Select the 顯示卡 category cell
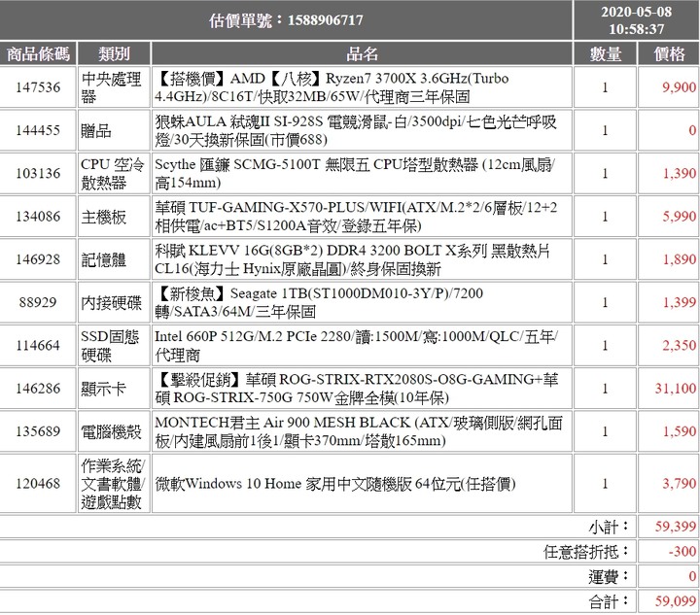Viewport: 700px width, 615px height. point(114,389)
